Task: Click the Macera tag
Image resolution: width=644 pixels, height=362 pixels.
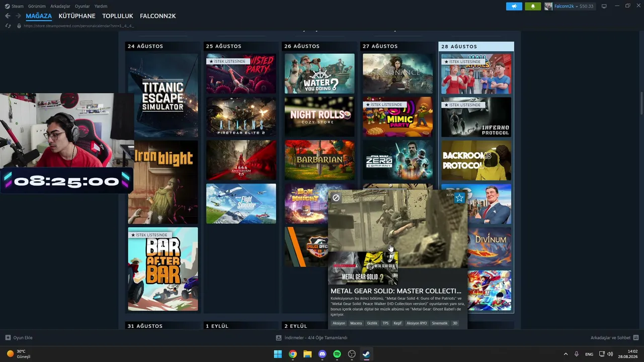Action: (356, 323)
